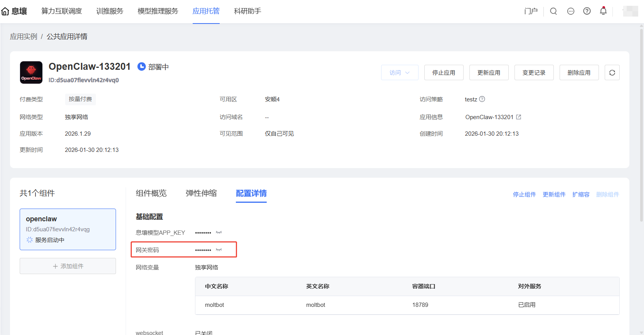
Task: Click the 更新应用 button
Action: click(x=489, y=72)
